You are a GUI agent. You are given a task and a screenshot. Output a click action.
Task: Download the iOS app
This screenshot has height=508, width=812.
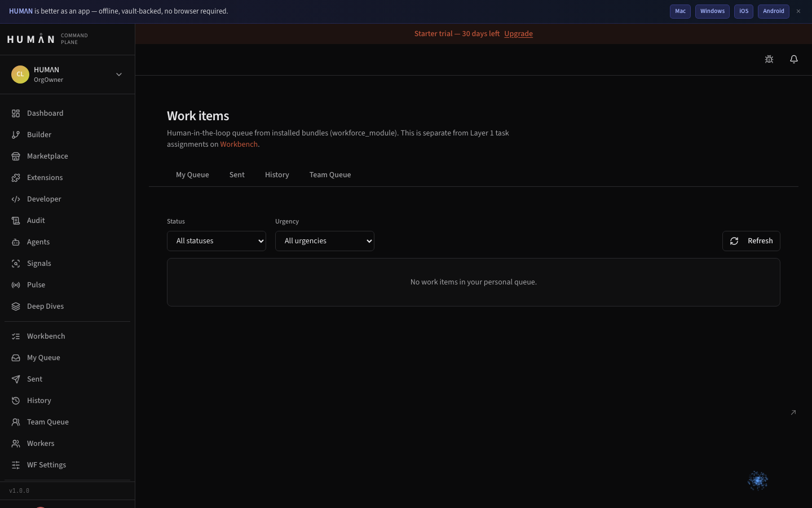[744, 11]
